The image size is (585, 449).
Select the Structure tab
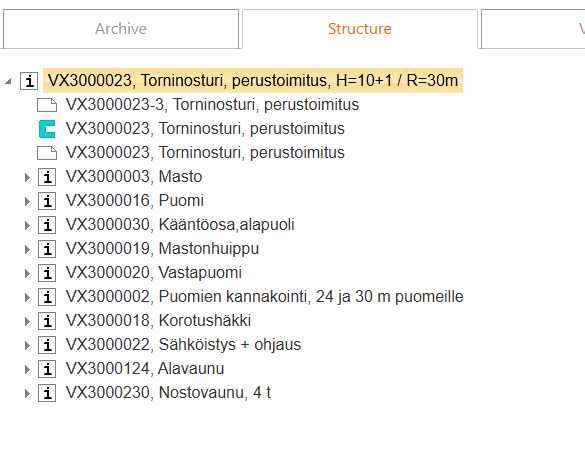[x=360, y=29]
